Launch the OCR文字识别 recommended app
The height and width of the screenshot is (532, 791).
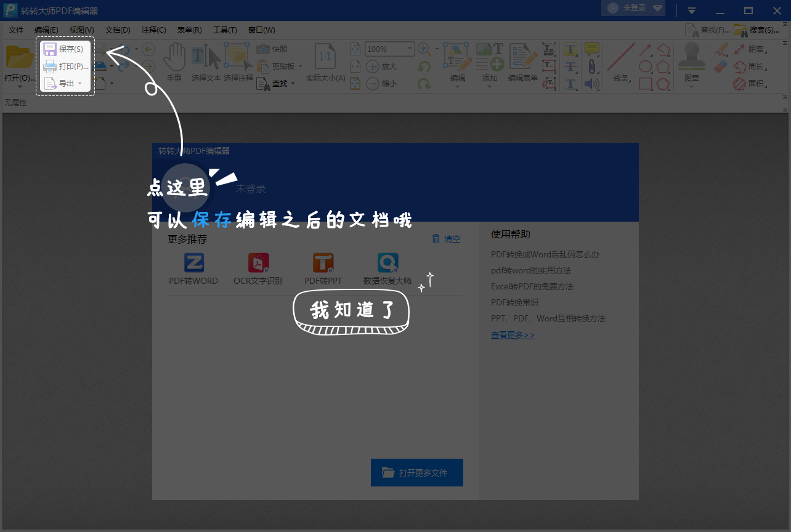coord(258,268)
